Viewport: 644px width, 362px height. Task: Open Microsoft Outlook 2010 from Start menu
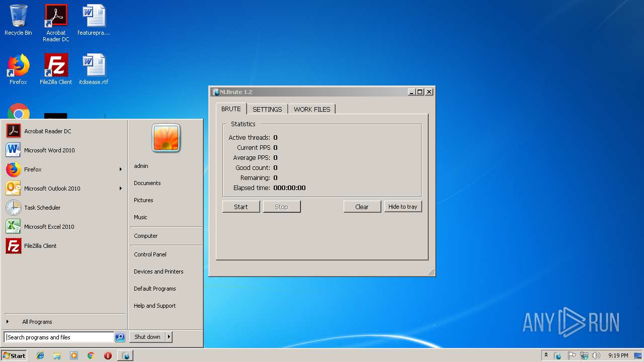[x=64, y=189]
